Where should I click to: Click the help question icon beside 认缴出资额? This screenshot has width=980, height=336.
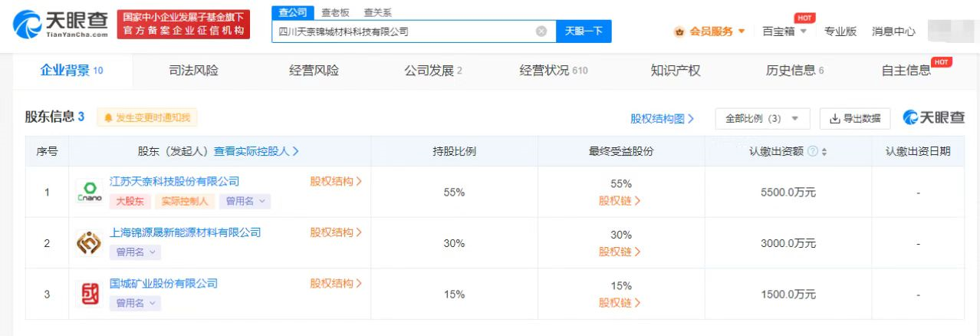pyautogui.click(x=812, y=152)
